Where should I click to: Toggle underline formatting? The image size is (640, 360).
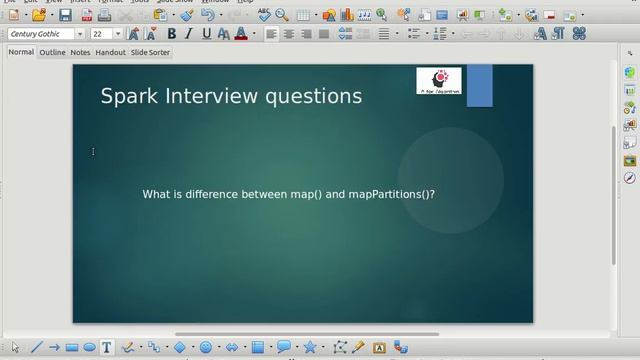point(207,34)
